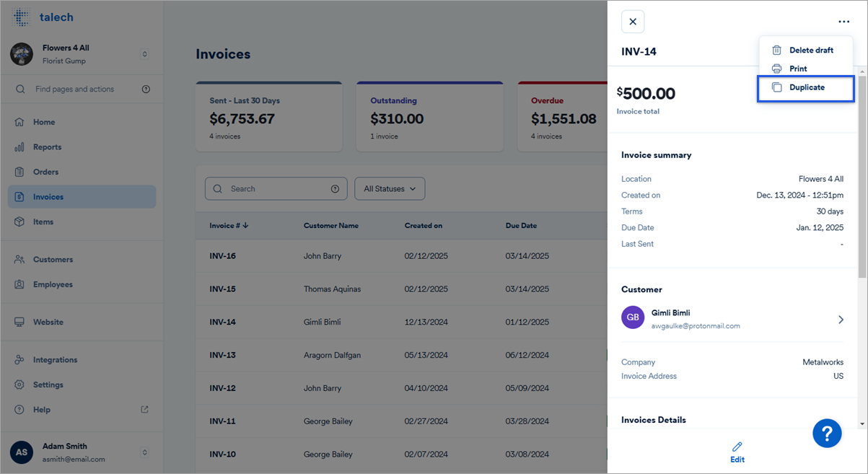Close the INV-14 detail panel
Viewport: 868px width, 474px height.
633,22
